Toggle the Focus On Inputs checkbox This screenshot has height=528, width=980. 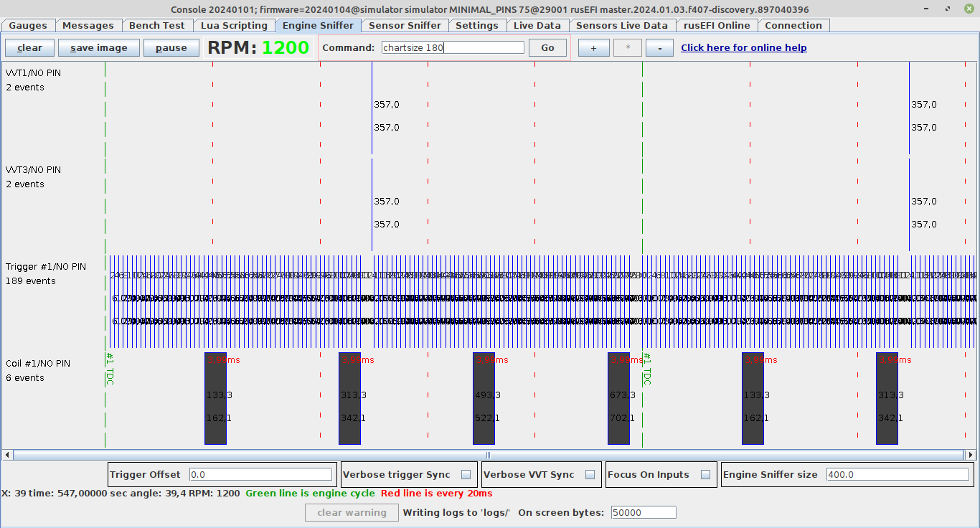pyautogui.click(x=706, y=475)
